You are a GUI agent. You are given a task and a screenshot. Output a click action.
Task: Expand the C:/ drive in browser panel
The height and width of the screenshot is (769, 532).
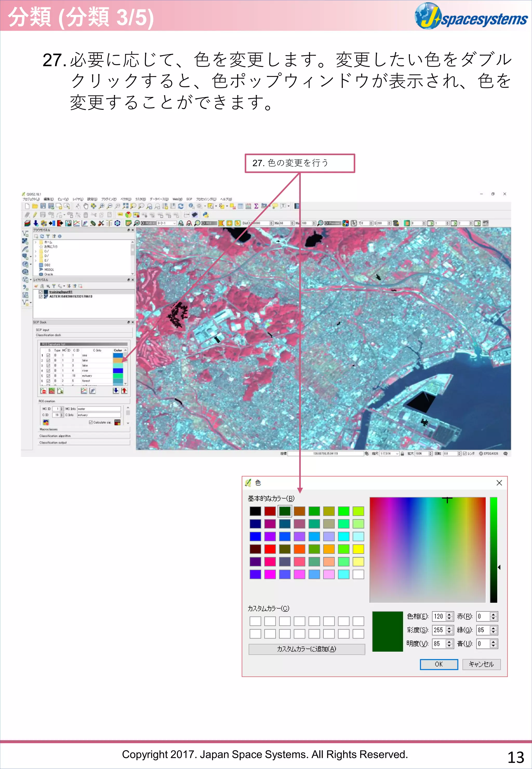click(x=36, y=251)
